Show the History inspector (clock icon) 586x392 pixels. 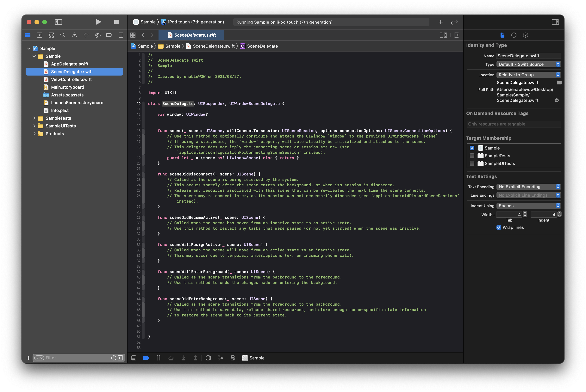point(514,35)
